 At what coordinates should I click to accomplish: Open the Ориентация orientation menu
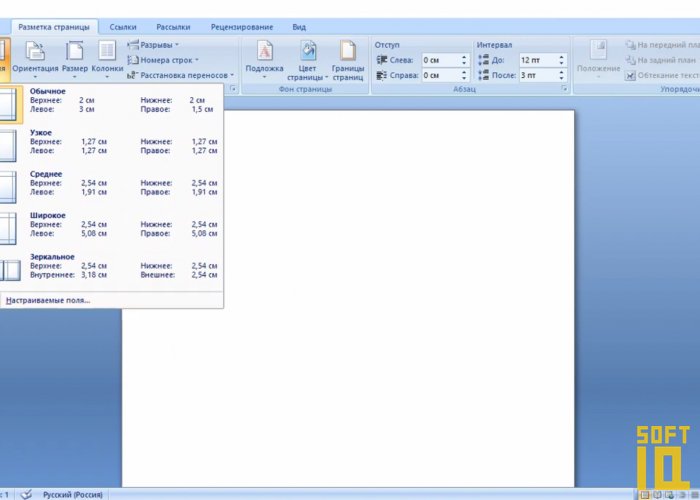tap(35, 60)
